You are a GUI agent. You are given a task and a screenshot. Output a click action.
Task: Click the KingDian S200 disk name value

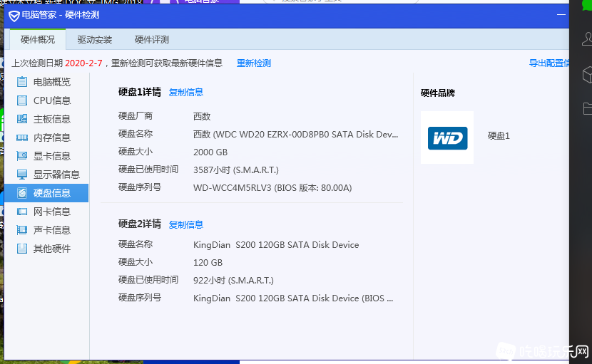point(276,245)
